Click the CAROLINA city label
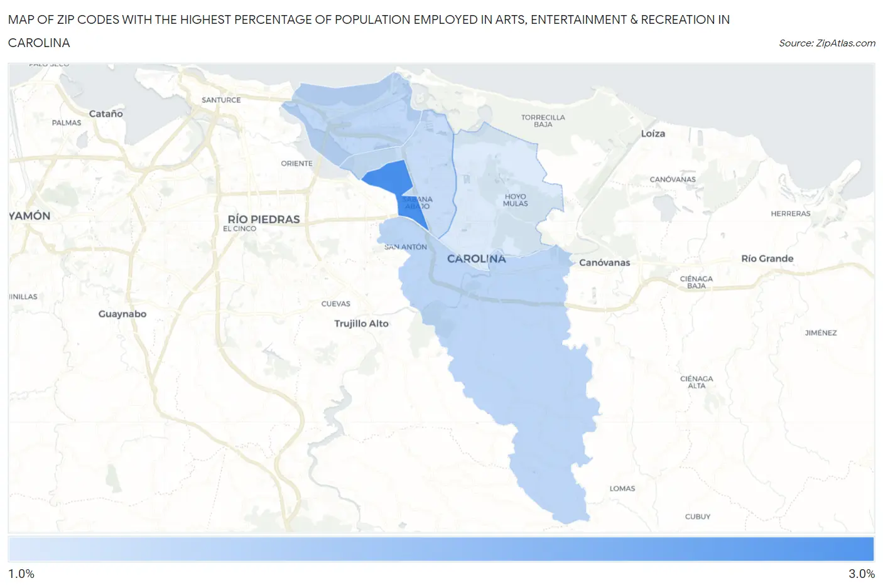Viewport: 883px width, 588px height. (x=476, y=259)
